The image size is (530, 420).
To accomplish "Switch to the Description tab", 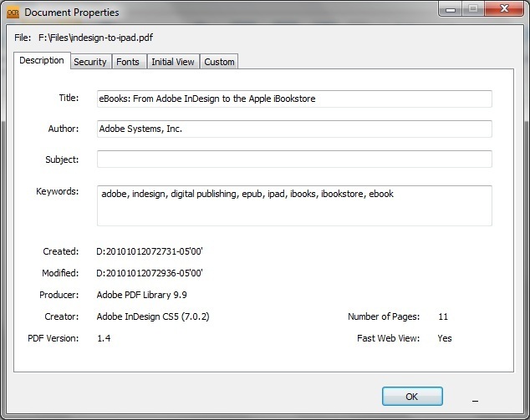I will [x=42, y=60].
